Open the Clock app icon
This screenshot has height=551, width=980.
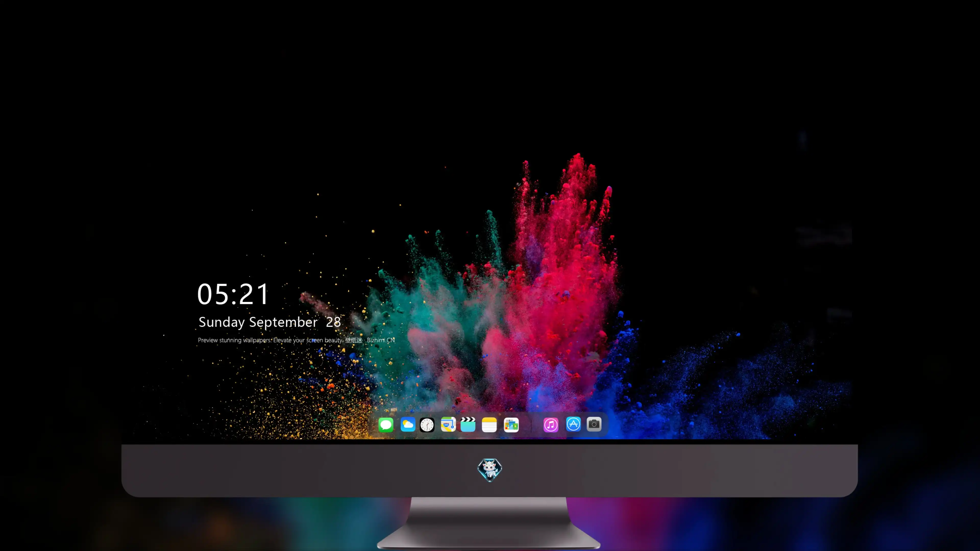coord(427,425)
